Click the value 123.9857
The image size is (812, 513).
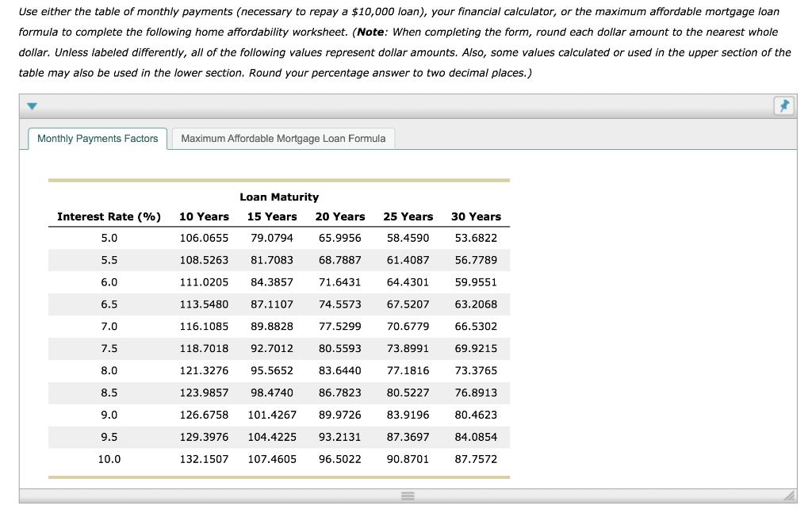point(204,392)
